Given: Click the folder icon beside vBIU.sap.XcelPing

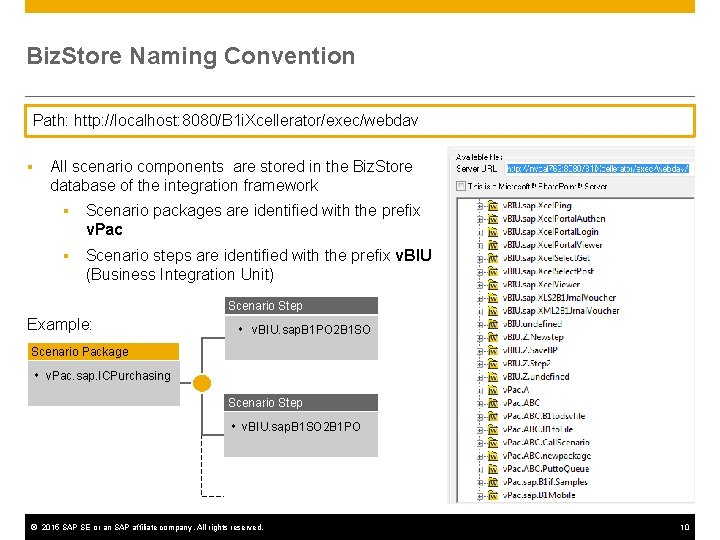Looking at the screenshot, I should [493, 206].
